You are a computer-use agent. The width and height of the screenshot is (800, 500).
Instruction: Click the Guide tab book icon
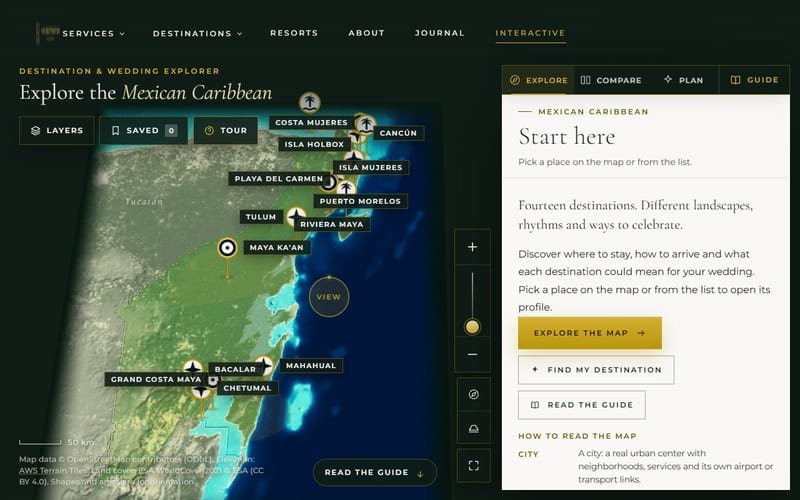pos(735,80)
